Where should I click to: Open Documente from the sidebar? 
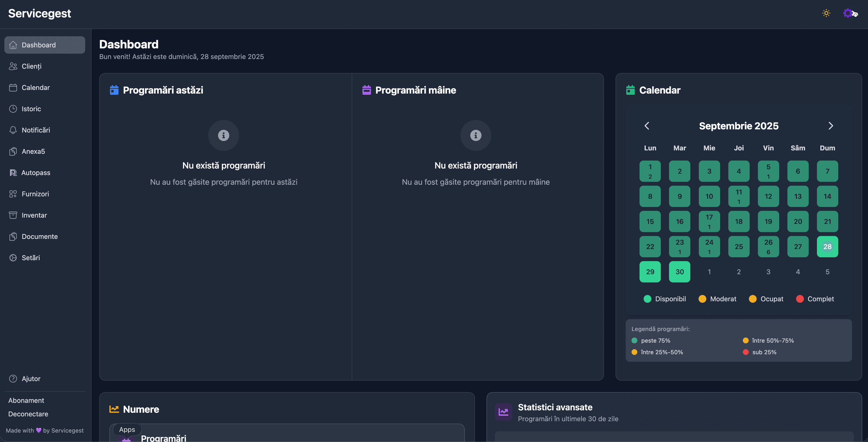(39, 236)
